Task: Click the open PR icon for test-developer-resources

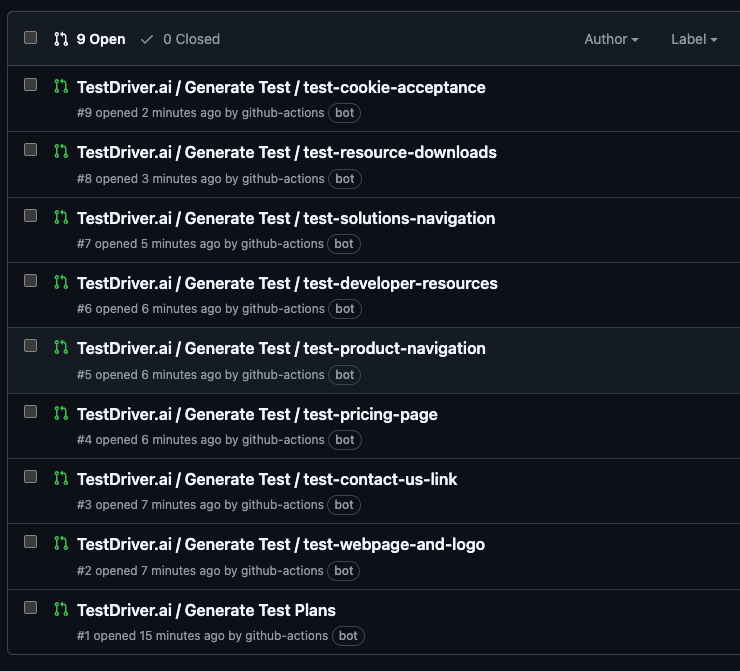Action: [x=61, y=283]
